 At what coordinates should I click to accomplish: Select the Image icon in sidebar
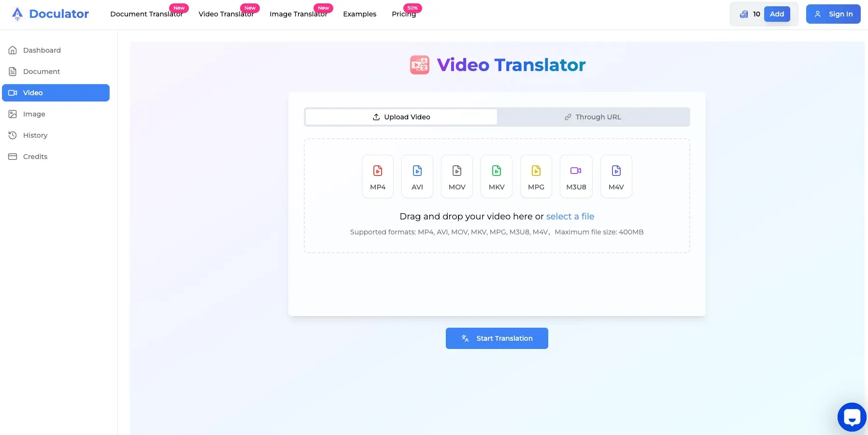pos(13,114)
